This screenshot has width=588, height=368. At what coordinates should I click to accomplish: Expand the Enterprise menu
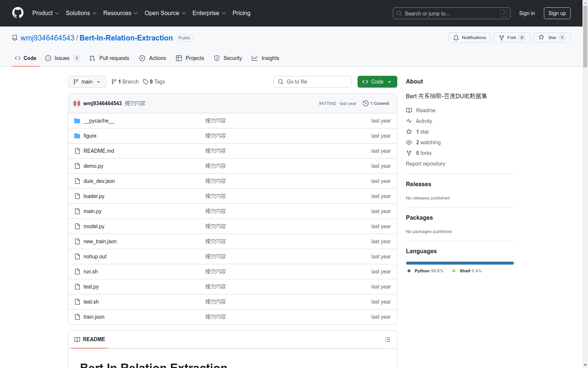pos(209,13)
